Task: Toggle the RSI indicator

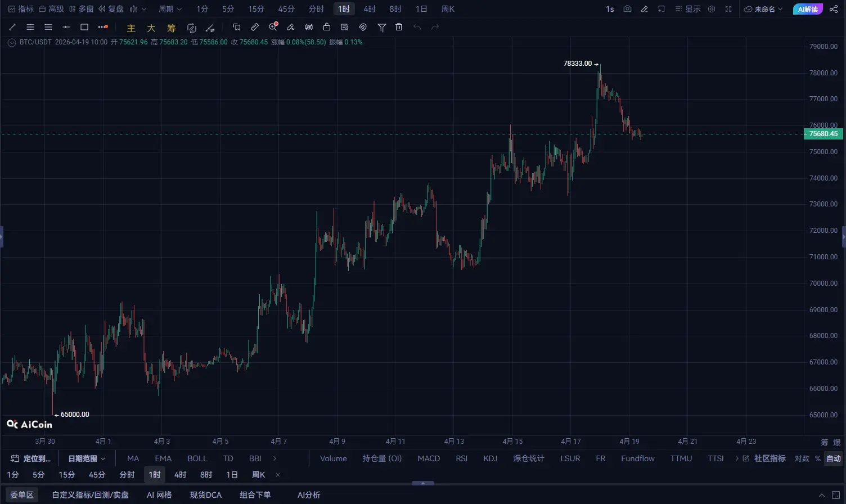Action: pos(462,458)
